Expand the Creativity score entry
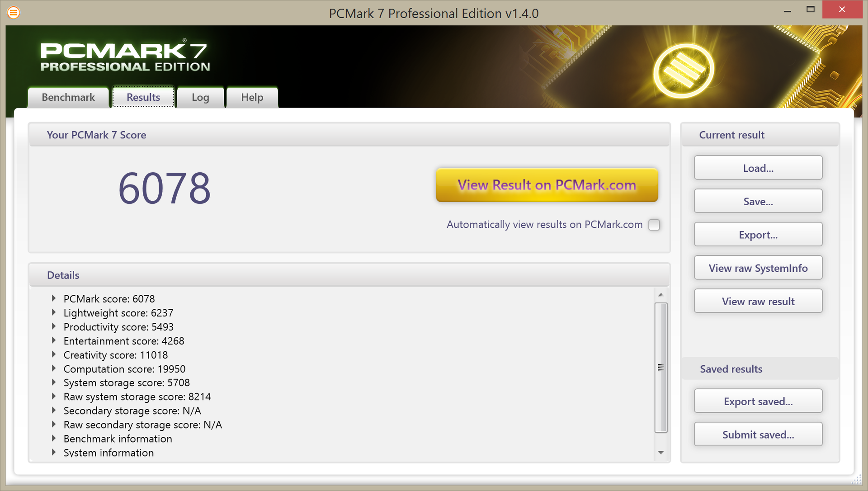The width and height of the screenshot is (868, 491). [x=54, y=354]
